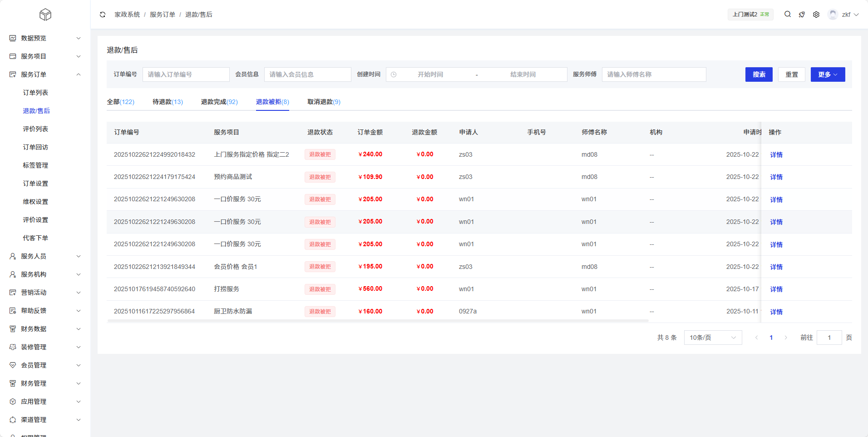Screen dimensions: 868x437
Task: Open the 更多 dropdown button
Action: click(x=828, y=74)
